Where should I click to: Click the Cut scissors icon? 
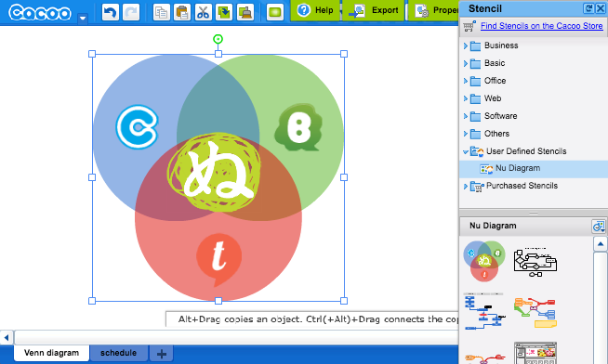pyautogui.click(x=203, y=12)
